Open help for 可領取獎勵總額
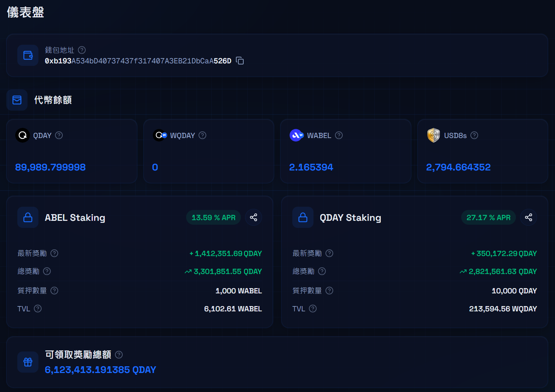The width and height of the screenshot is (555, 392). (x=119, y=355)
